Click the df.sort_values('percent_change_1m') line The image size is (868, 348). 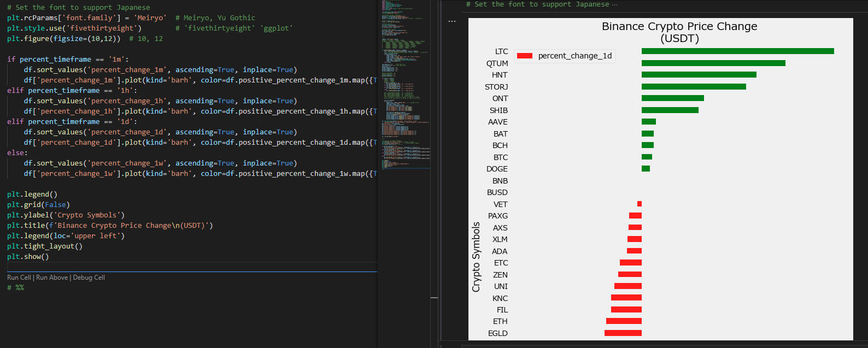pos(161,70)
